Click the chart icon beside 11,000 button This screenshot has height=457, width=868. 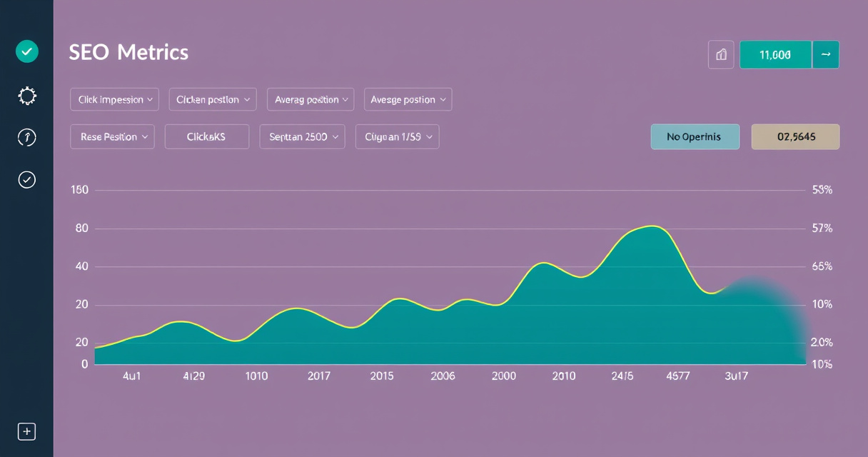click(721, 54)
